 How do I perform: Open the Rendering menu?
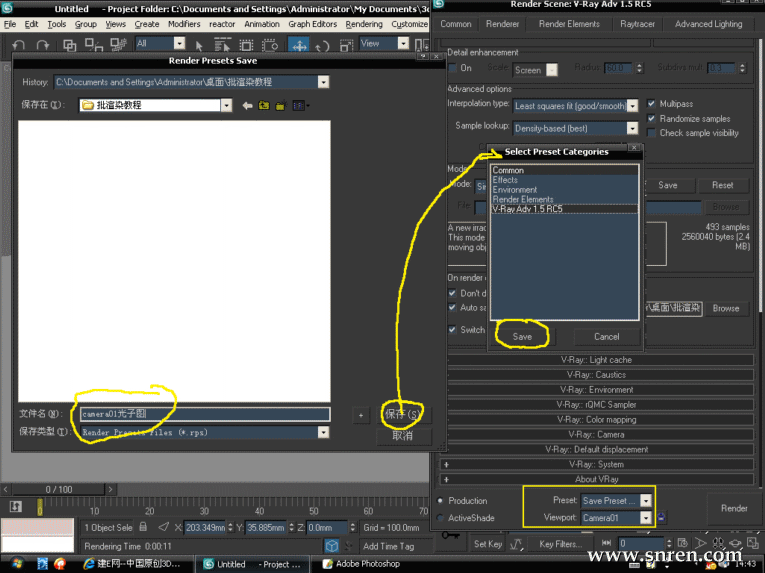364,24
